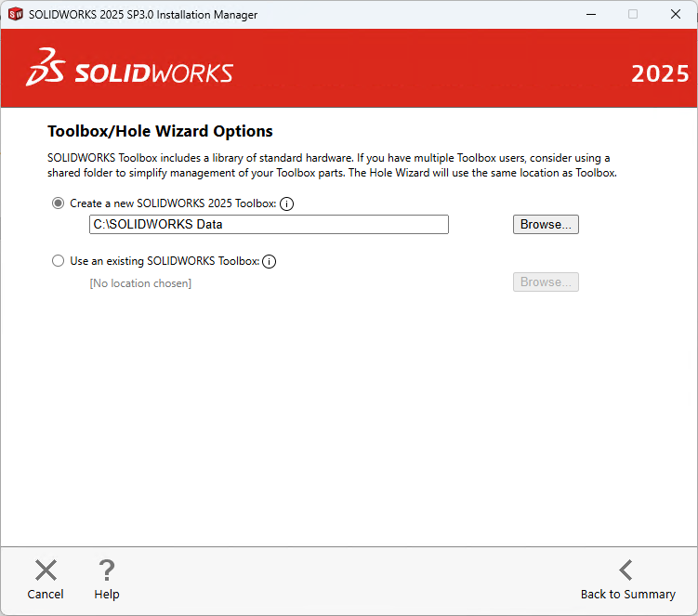Click the C:\SOLIDWORKS Data path field
Screen dimensions: 698x616
[x=269, y=225]
